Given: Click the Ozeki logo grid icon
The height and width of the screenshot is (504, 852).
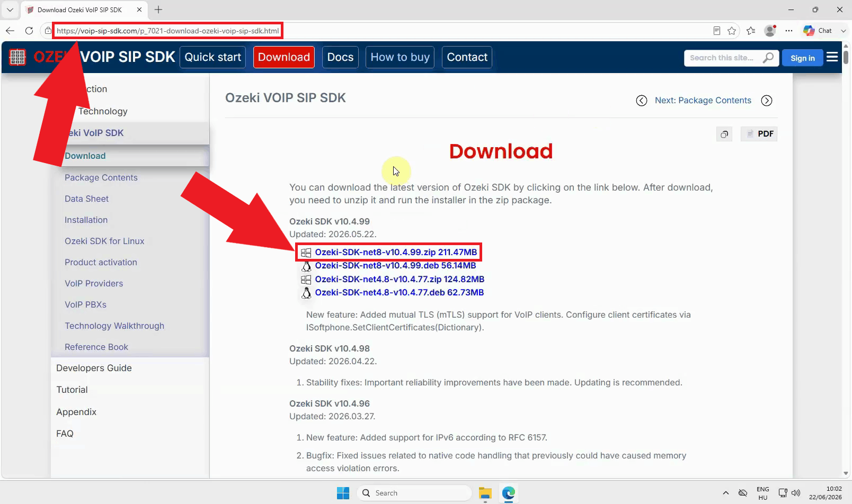Looking at the screenshot, I should point(17,57).
